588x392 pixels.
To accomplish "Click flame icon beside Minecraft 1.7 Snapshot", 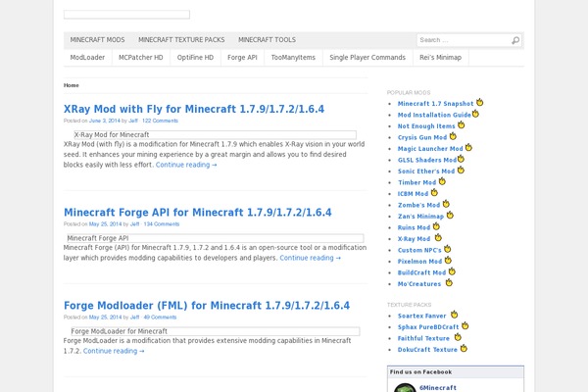I will (479, 102).
